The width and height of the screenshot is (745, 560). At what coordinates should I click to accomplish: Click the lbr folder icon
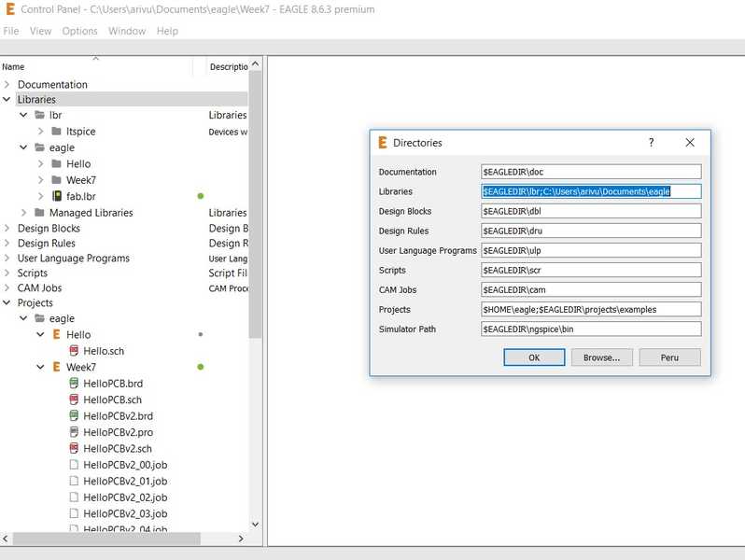pyautogui.click(x=40, y=115)
